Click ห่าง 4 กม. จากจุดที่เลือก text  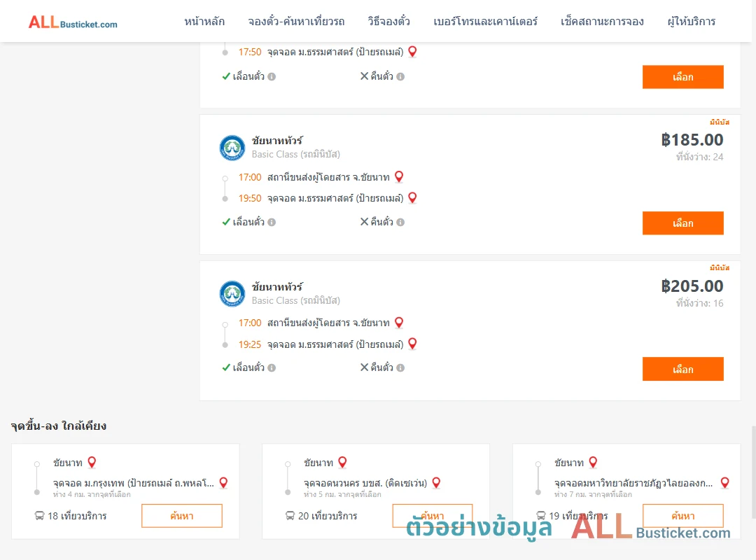[x=92, y=494]
